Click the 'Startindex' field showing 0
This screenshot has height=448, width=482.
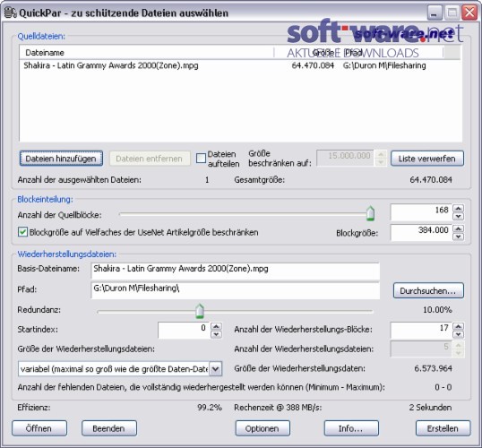point(184,331)
